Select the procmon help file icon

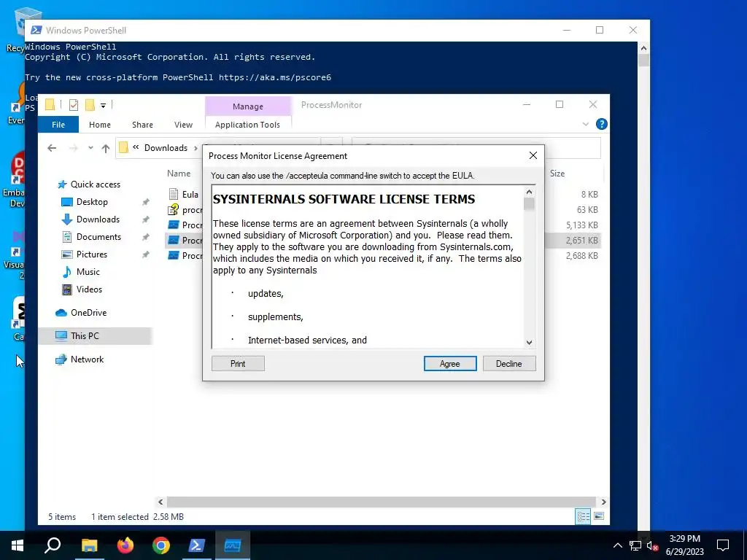174,209
